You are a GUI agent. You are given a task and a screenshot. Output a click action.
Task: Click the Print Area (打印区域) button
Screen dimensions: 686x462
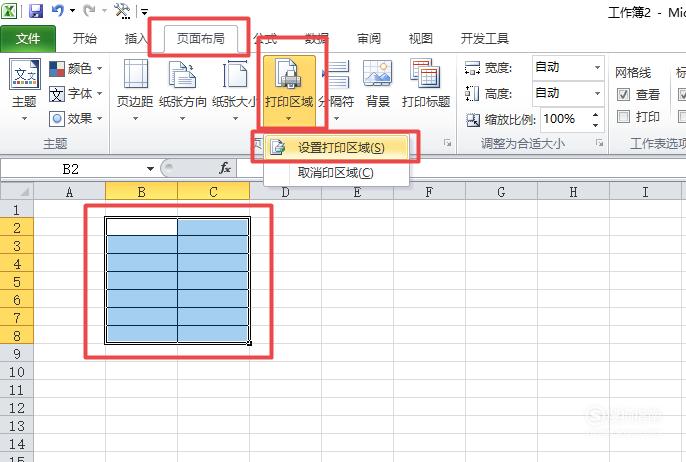(x=289, y=90)
